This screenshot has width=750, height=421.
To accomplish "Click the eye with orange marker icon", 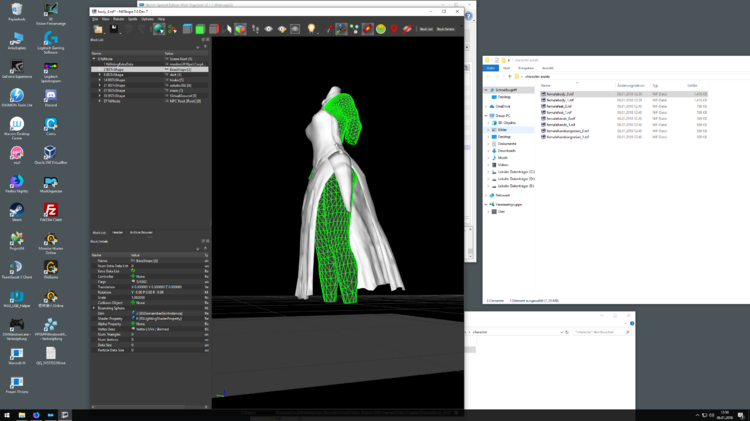I will coord(282,29).
